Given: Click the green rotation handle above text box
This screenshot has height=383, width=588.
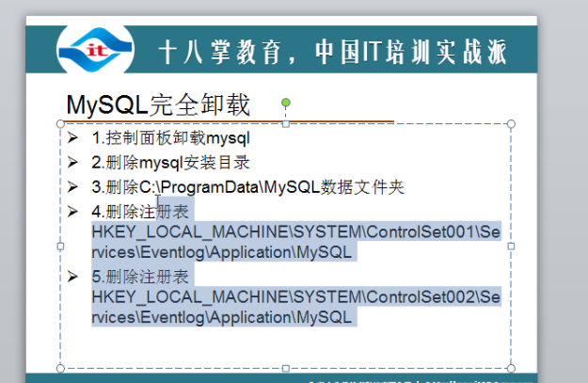Looking at the screenshot, I should (x=286, y=103).
